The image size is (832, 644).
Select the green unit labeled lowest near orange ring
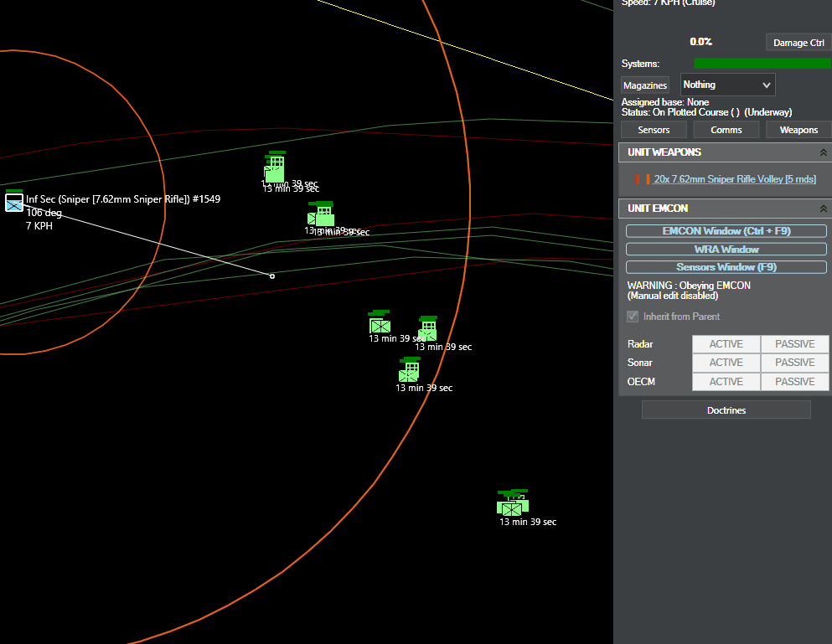coord(409,370)
